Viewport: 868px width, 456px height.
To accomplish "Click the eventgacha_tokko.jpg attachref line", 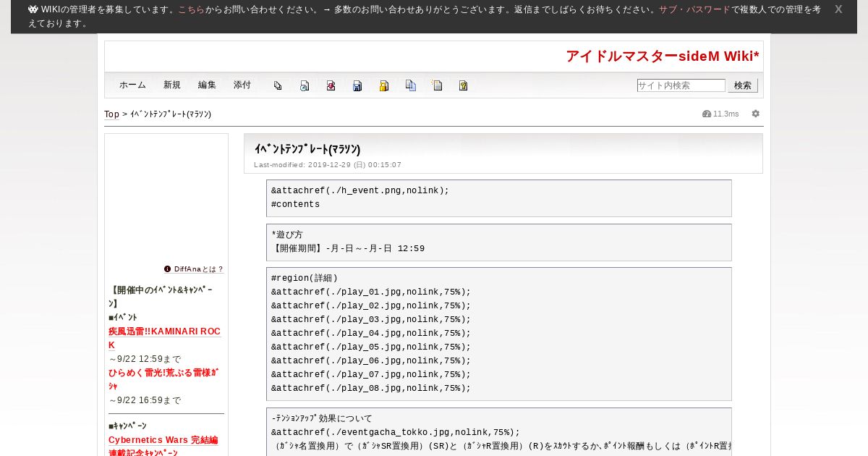I will click(396, 433).
